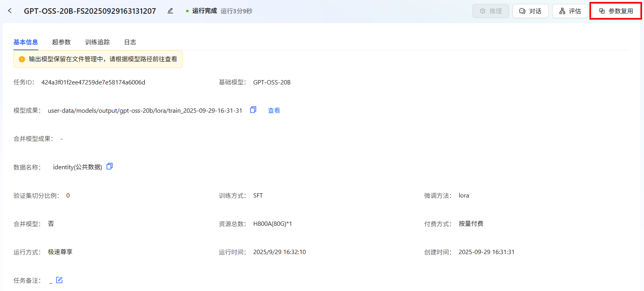Click the 合并模型成果 label
Viewport: 644px width, 291px height.
[x=33, y=139]
